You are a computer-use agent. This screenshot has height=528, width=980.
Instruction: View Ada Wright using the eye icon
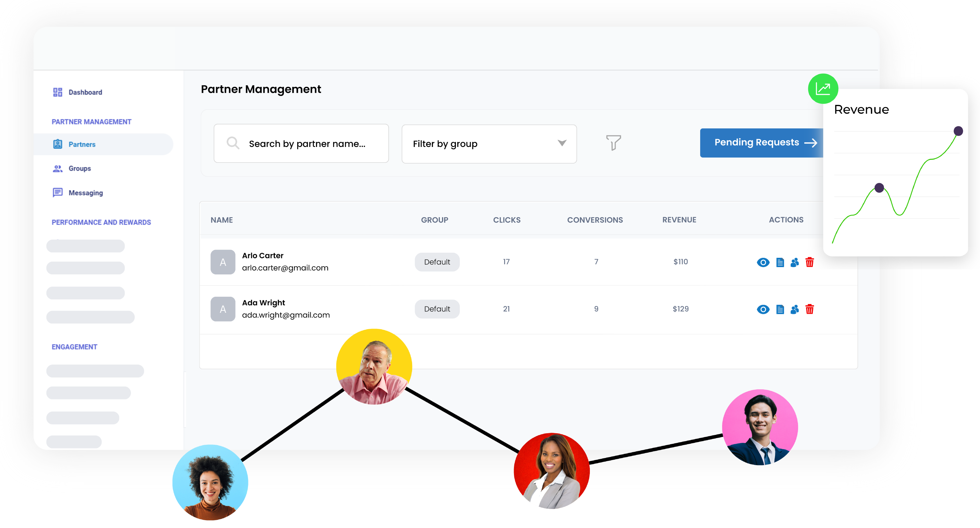coord(763,310)
